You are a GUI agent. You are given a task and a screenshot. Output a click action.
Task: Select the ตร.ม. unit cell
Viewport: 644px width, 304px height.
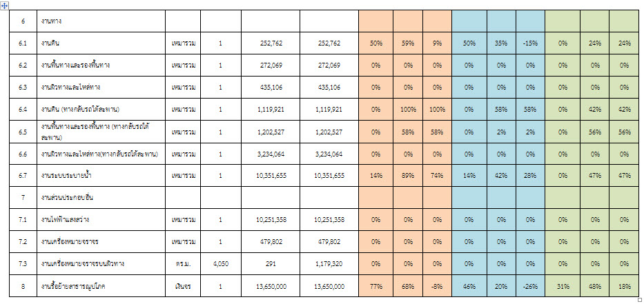coord(183,263)
